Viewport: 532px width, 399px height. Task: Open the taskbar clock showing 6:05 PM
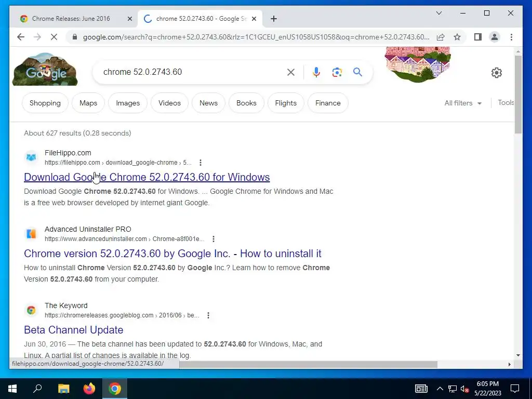point(487,389)
